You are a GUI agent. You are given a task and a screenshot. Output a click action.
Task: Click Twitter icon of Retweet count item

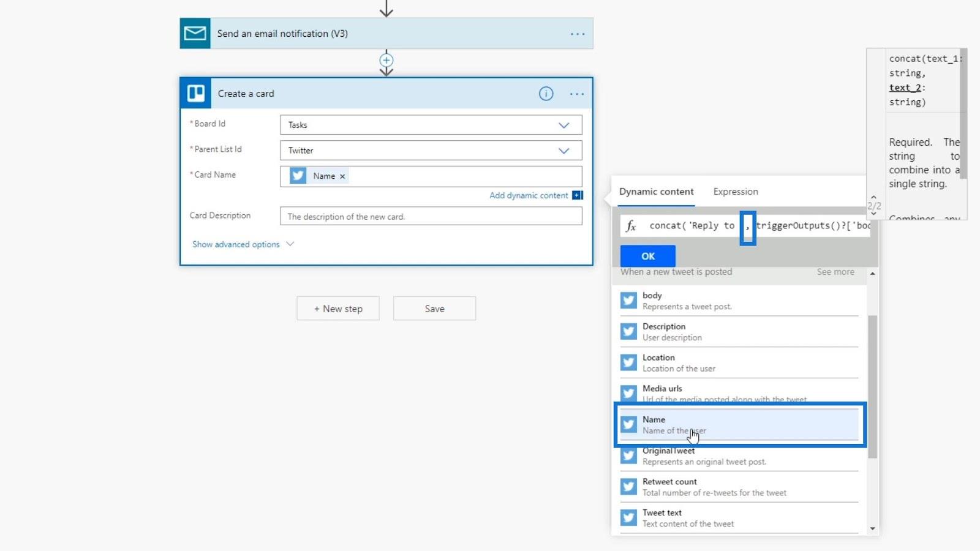pyautogui.click(x=628, y=487)
